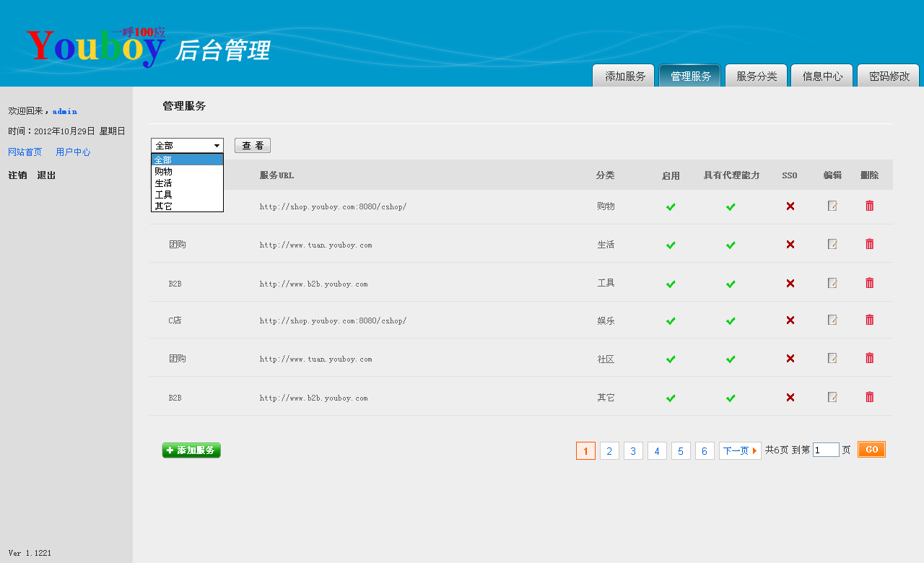The height and width of the screenshot is (563, 924).
Task: Click the red trash icon in the 工具 row
Action: (x=869, y=283)
